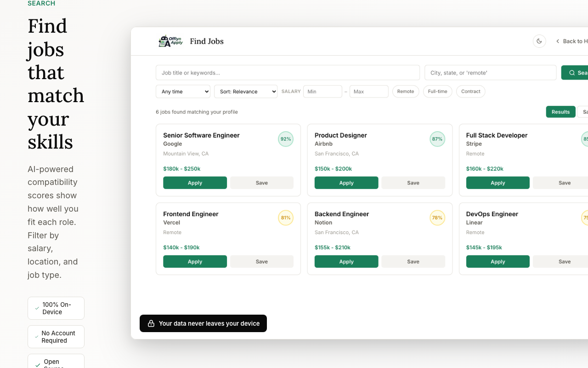The width and height of the screenshot is (588, 368).
Task: Click the lock icon in privacy banner
Action: [151, 323]
